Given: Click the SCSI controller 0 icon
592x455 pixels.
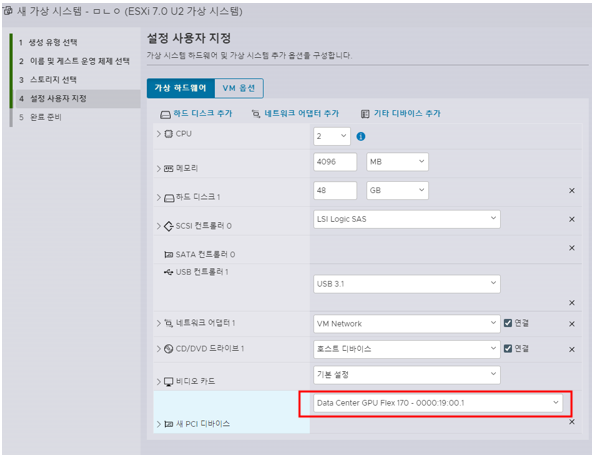Looking at the screenshot, I should (x=168, y=226).
